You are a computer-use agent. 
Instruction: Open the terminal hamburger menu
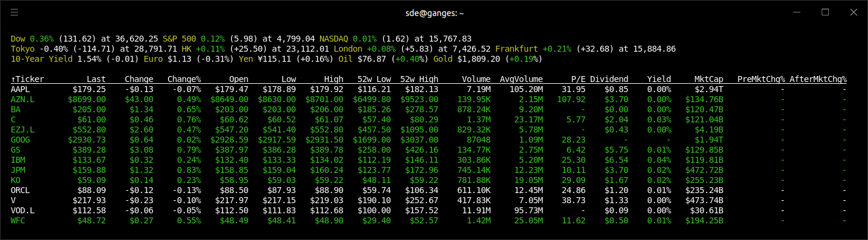click(14, 12)
